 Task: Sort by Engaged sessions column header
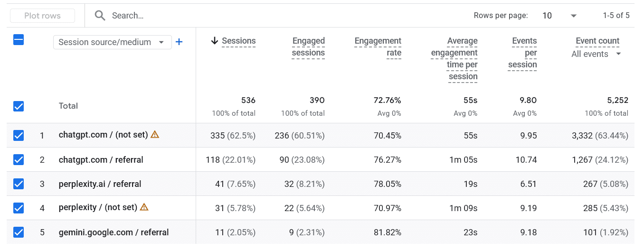pos(308,46)
